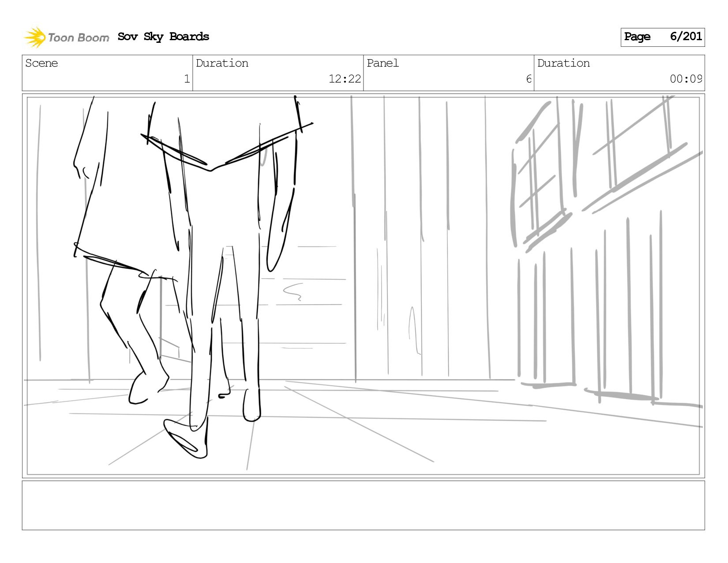Select scene number value '1'
The width and height of the screenshot is (728, 563).
(187, 79)
